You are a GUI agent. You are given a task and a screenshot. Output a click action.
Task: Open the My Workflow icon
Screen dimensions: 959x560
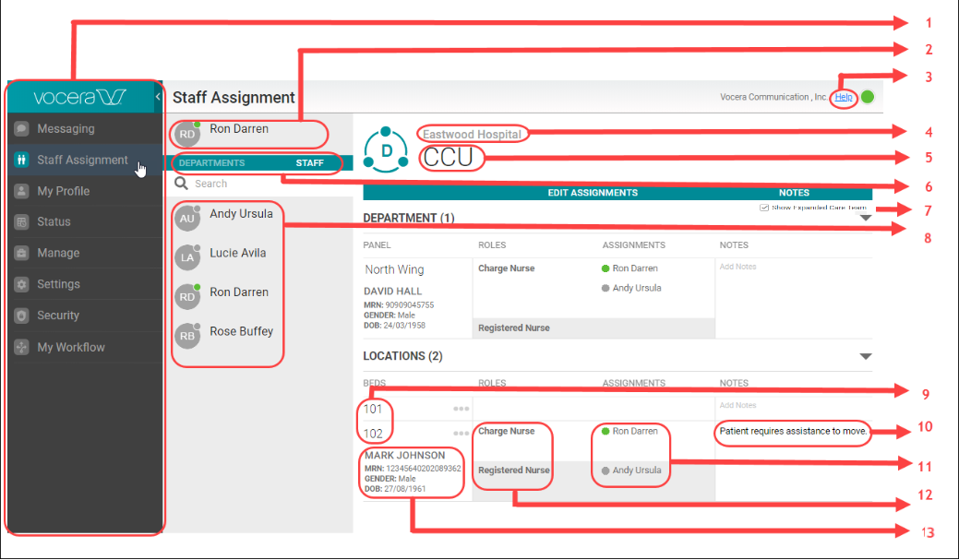pos(20,347)
